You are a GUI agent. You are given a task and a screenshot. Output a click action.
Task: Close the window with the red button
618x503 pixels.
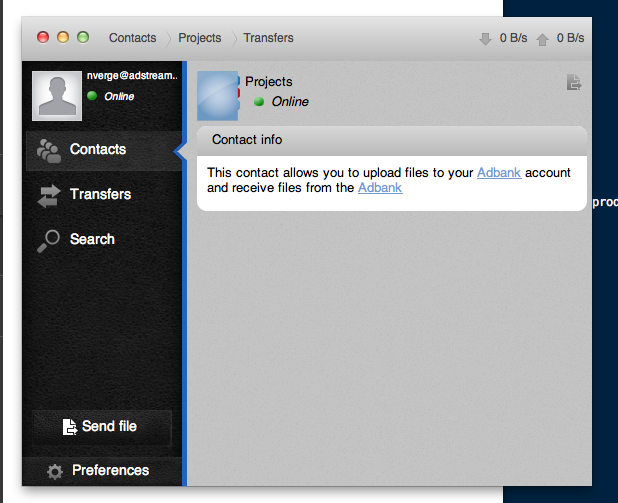[43, 37]
